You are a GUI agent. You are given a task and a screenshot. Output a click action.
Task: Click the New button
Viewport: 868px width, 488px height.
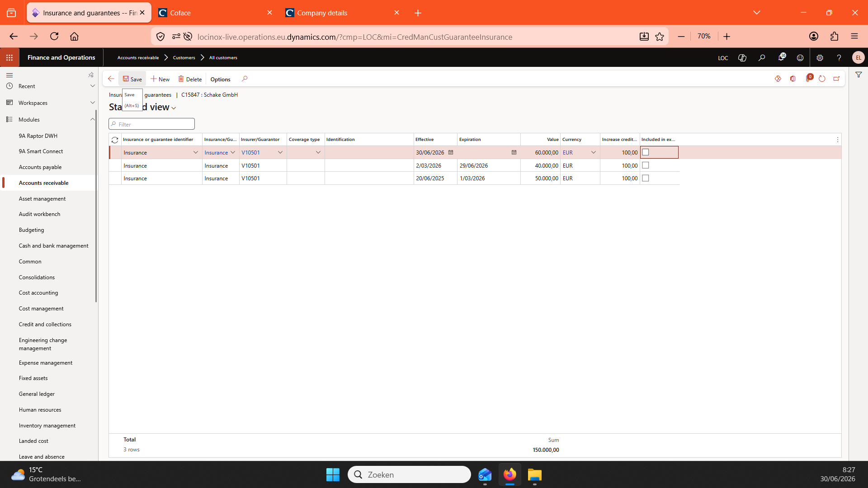[x=160, y=79]
